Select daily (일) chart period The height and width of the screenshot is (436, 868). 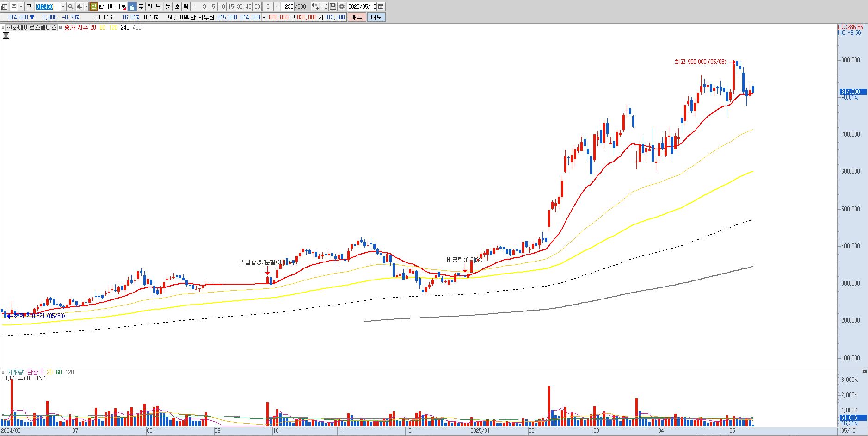tap(132, 6)
